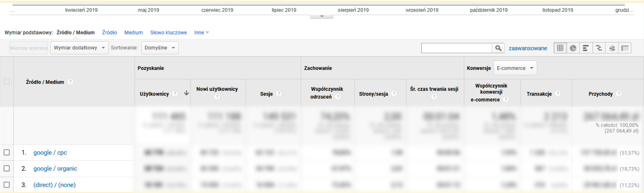Click the październik 2019 timeline label
The width and height of the screenshot is (644, 193).
(x=488, y=10)
